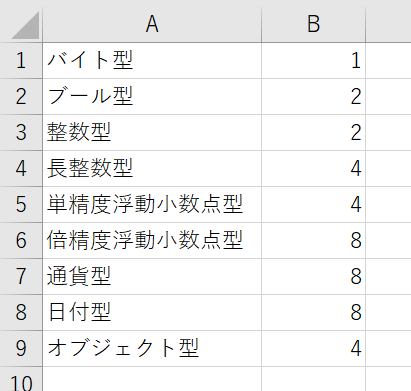The height and width of the screenshot is (391, 411).
Task: Select the 通貨型 cell
Action: 152,276
